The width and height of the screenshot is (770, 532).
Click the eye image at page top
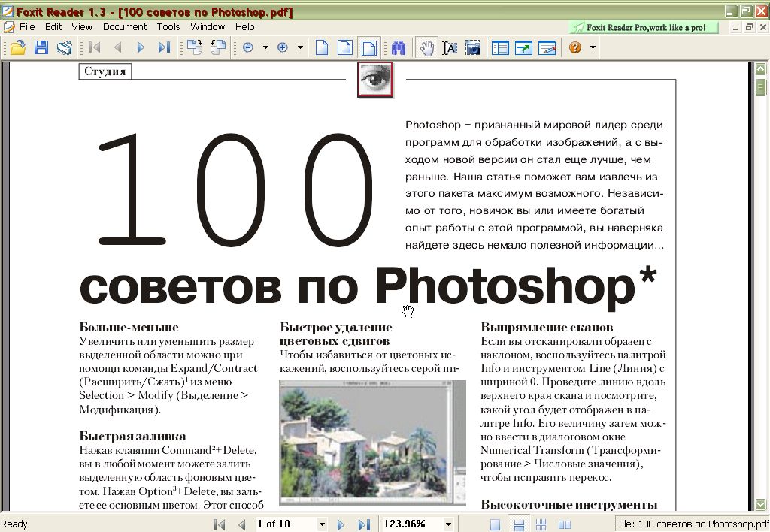coord(375,80)
